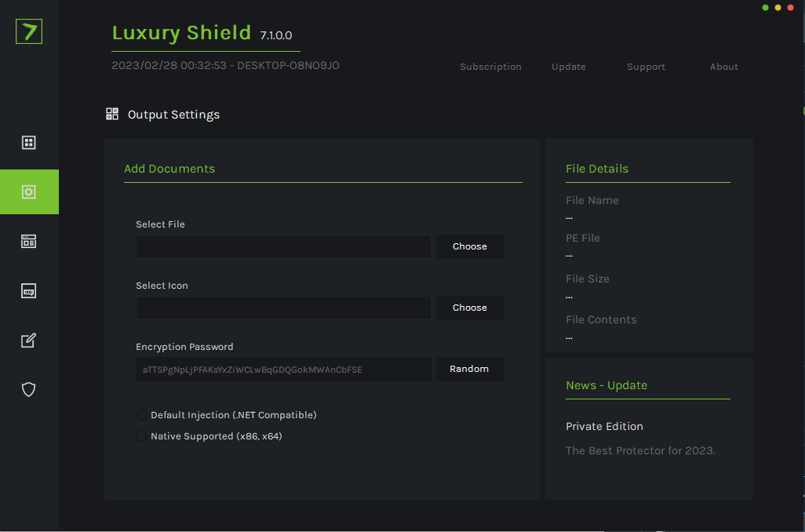This screenshot has width=805, height=532.
Task: Click the password box icon in sidebar
Action: pos(29,291)
